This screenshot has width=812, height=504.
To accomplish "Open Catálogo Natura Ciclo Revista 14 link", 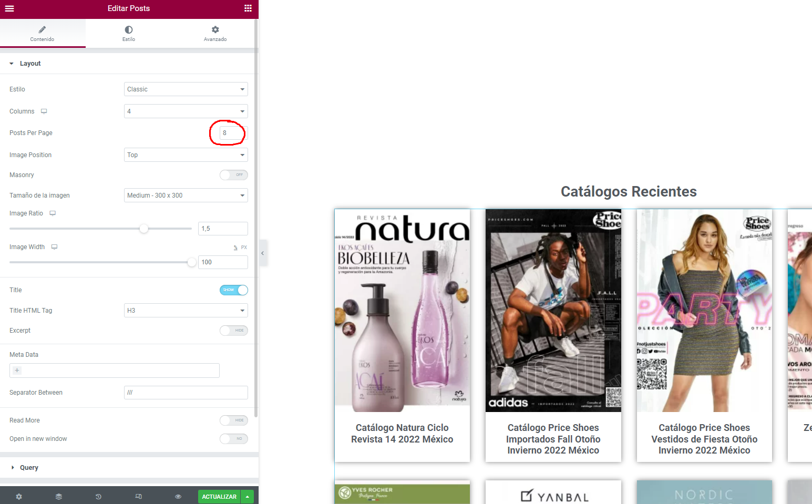I will click(x=402, y=434).
